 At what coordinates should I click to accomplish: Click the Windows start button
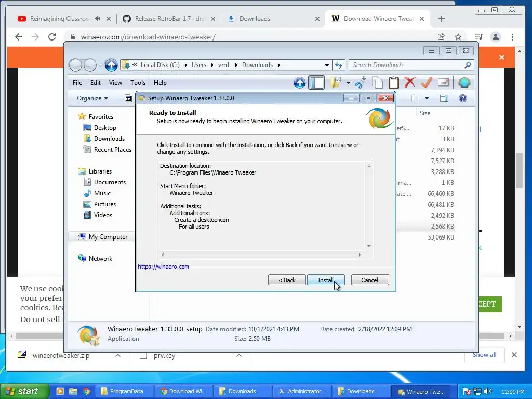pyautogui.click(x=24, y=391)
